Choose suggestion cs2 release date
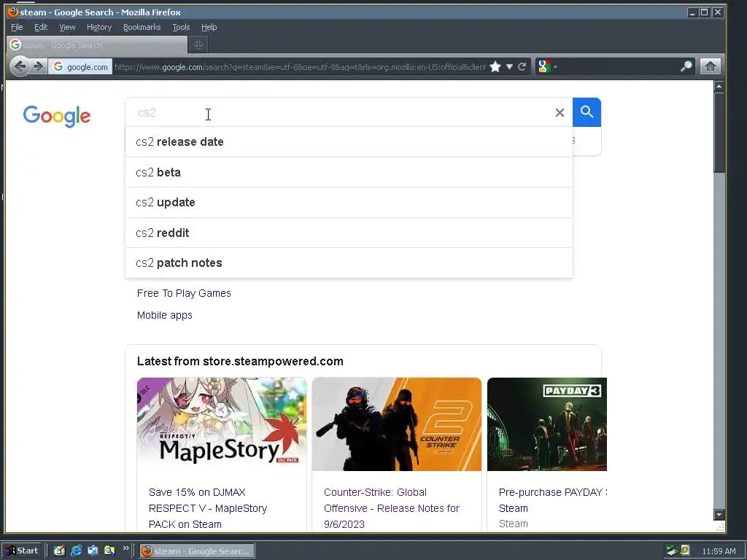The width and height of the screenshot is (747, 560). pyautogui.click(x=349, y=142)
